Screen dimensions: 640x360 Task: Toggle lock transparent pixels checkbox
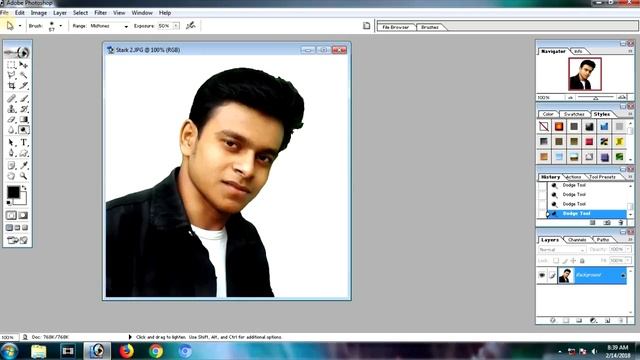click(556, 260)
